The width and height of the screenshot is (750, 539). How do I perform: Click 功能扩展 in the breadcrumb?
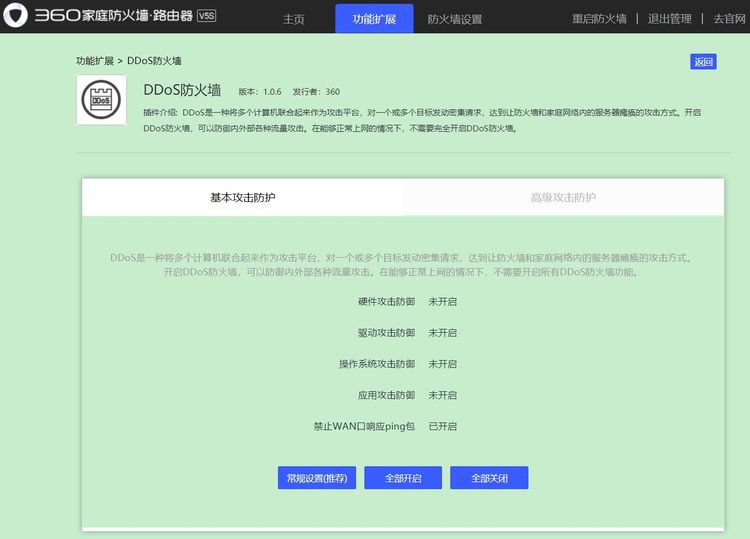(95, 61)
